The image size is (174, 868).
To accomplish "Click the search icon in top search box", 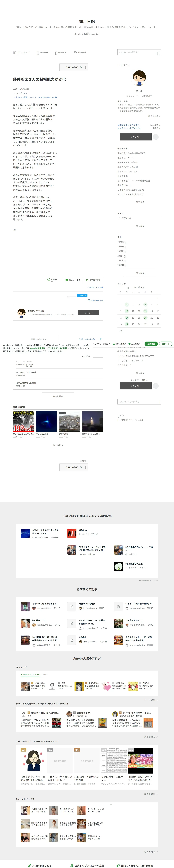I will 158,53.
